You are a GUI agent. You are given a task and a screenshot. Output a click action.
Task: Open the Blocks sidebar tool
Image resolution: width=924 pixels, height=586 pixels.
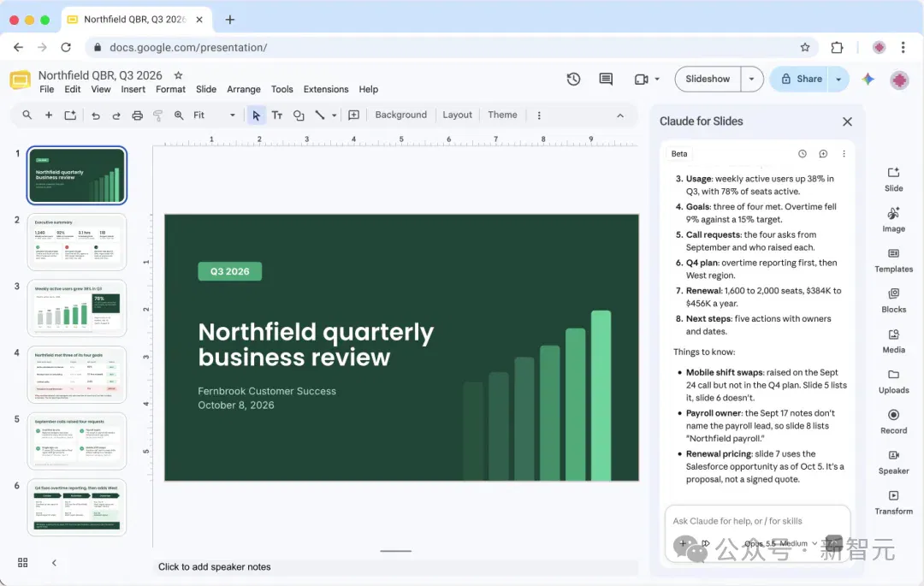(x=893, y=300)
